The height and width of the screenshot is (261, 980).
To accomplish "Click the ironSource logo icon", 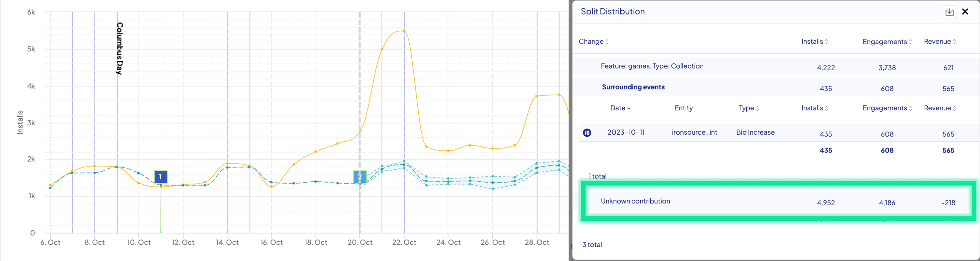I will click(587, 132).
